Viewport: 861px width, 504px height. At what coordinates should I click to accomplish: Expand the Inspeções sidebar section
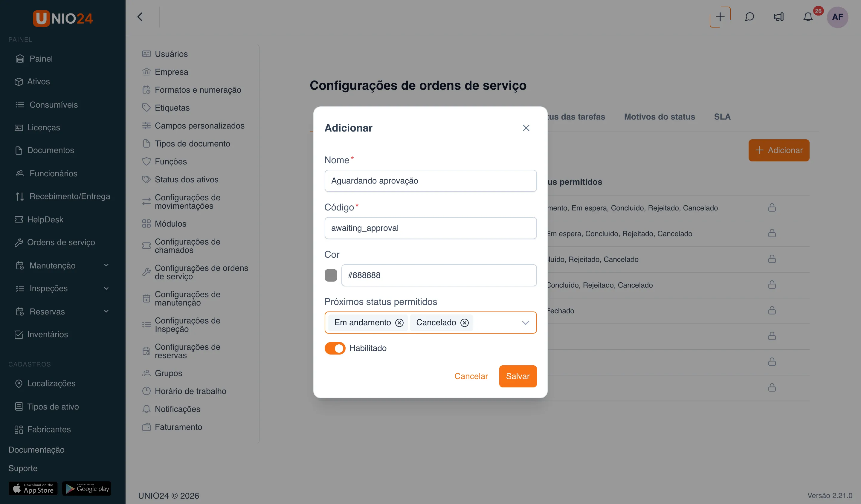point(62,288)
